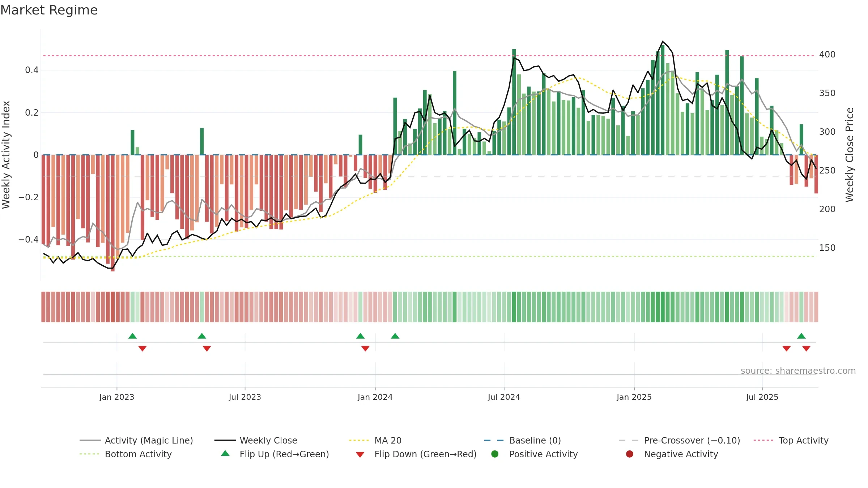The image size is (868, 488).
Task: Select the Flip Down marker just before Jan 2024
Action: click(x=365, y=348)
